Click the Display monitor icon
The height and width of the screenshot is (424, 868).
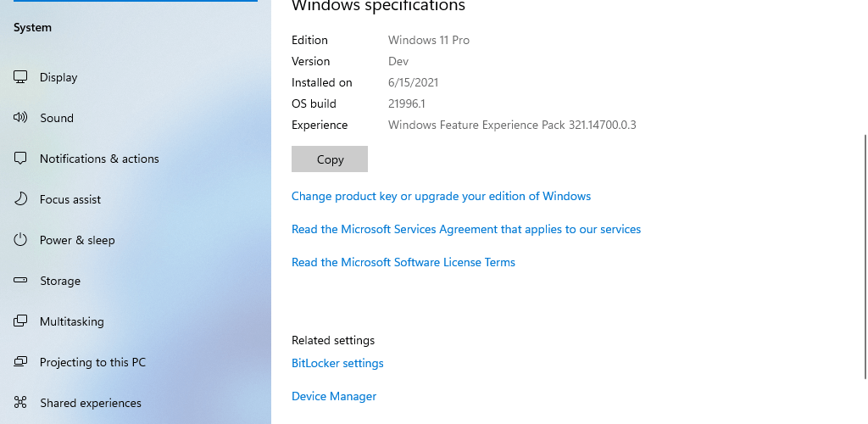(x=20, y=77)
